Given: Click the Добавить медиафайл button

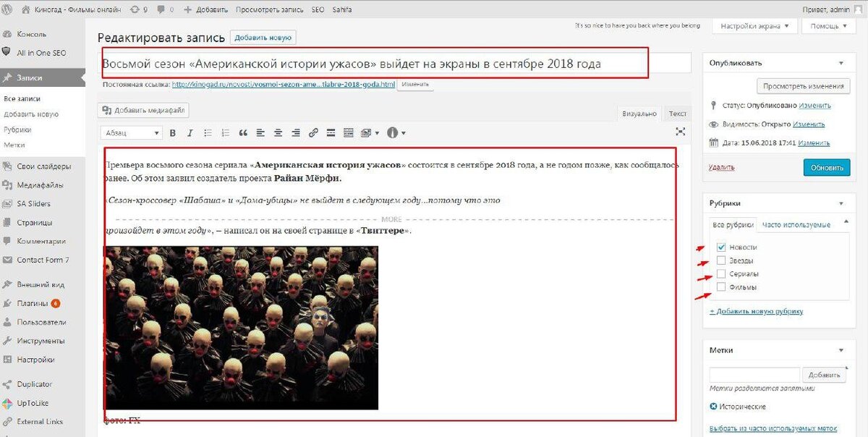Looking at the screenshot, I should tap(144, 111).
